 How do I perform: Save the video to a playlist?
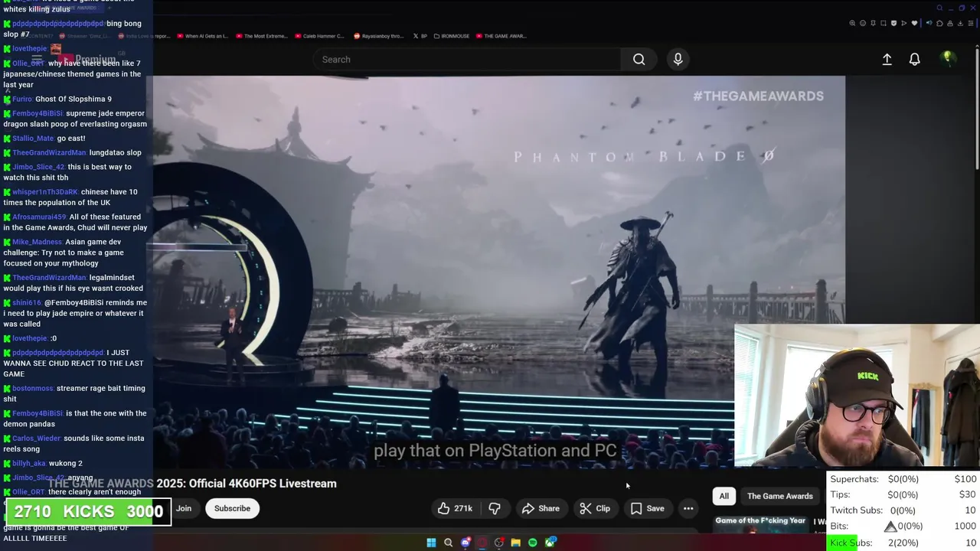click(647, 508)
